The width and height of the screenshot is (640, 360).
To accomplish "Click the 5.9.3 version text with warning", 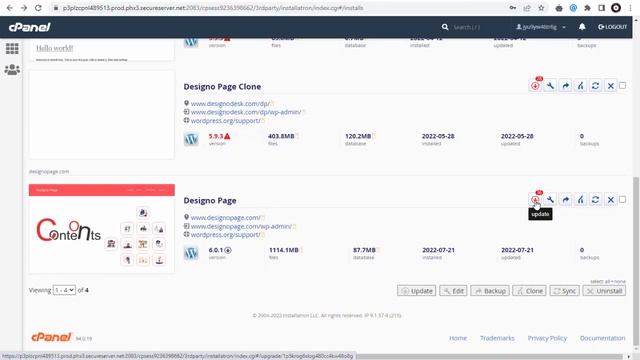I will pyautogui.click(x=219, y=136).
